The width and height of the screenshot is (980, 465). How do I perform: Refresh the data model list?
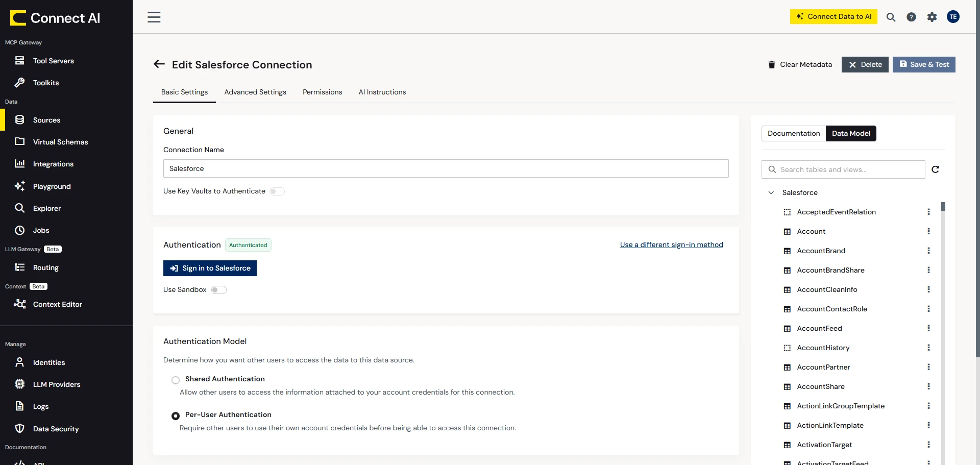[935, 169]
